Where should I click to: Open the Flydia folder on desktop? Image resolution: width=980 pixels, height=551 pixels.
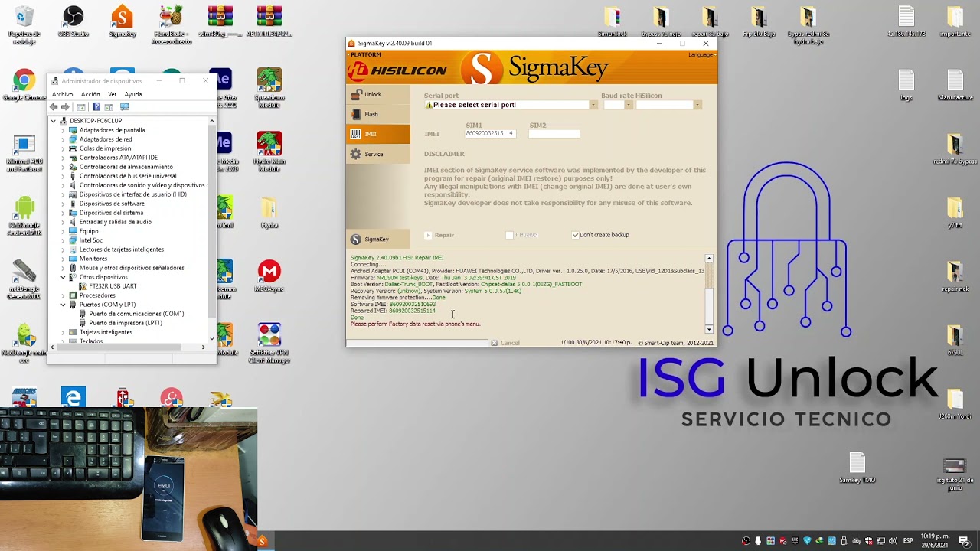coord(269,214)
